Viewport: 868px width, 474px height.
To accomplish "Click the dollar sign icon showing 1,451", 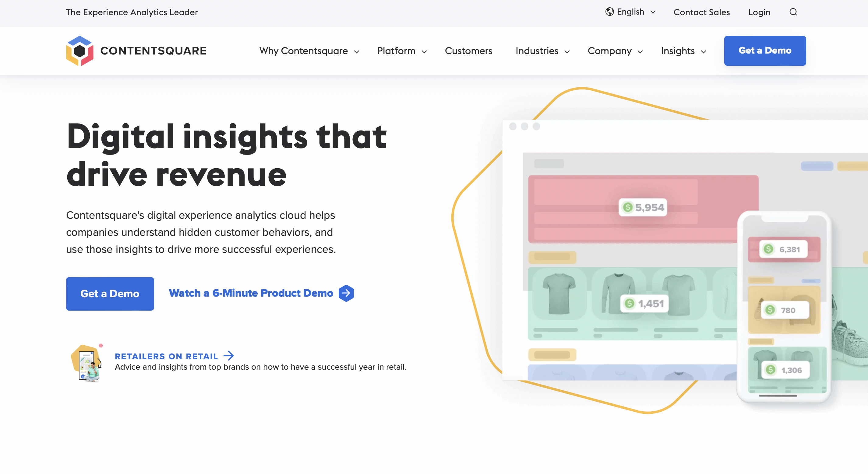I will (x=629, y=303).
